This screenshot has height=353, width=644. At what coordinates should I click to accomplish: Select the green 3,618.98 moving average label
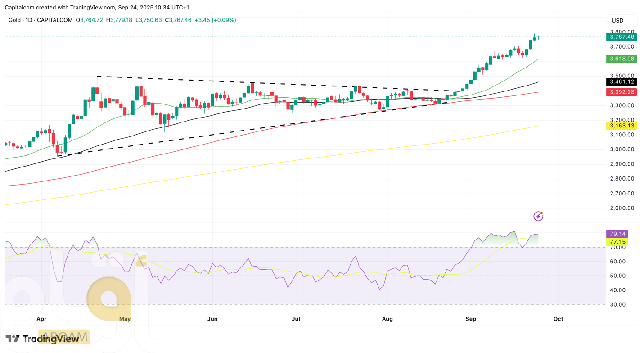coord(621,59)
